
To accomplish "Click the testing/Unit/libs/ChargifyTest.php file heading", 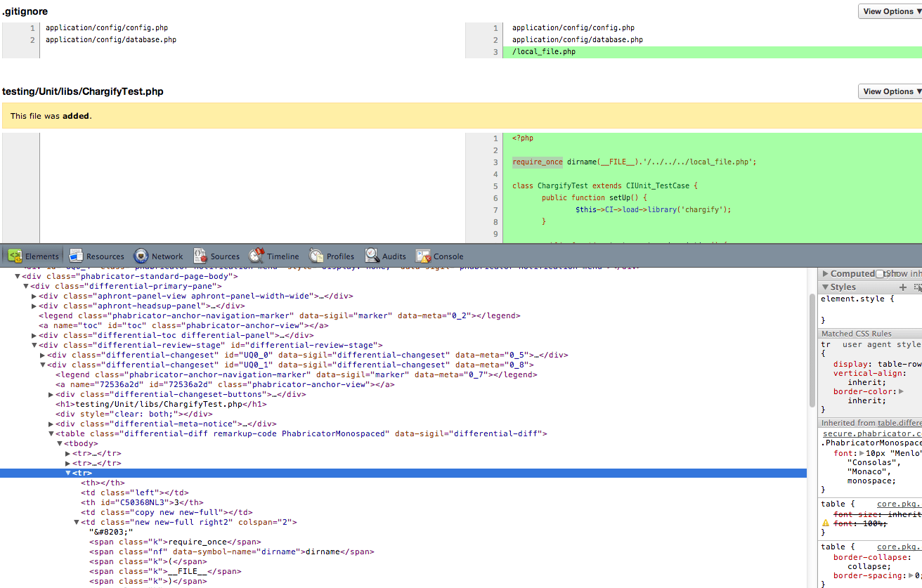I will (x=83, y=92).
